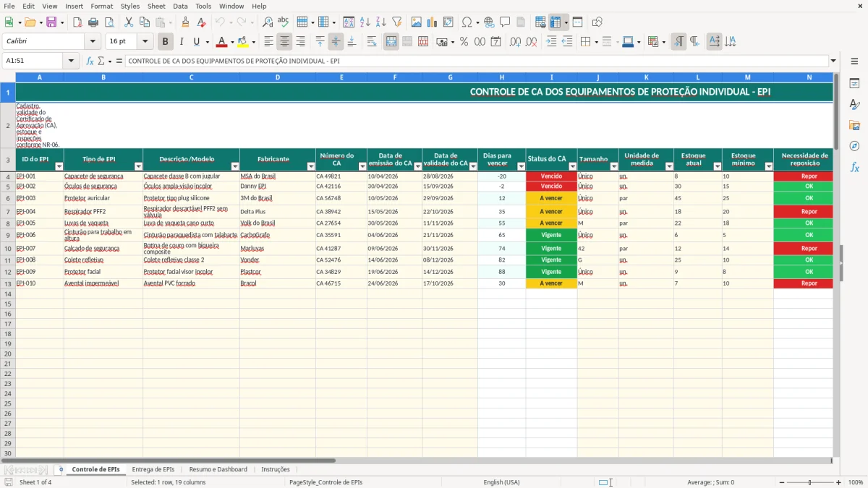
Task: Switch to Entrega de EPIs sheet tab
Action: pyautogui.click(x=153, y=469)
